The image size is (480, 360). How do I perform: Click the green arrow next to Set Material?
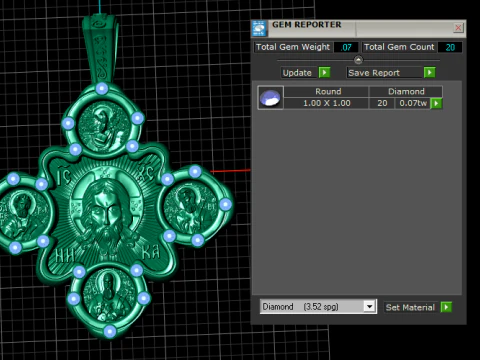point(446,307)
